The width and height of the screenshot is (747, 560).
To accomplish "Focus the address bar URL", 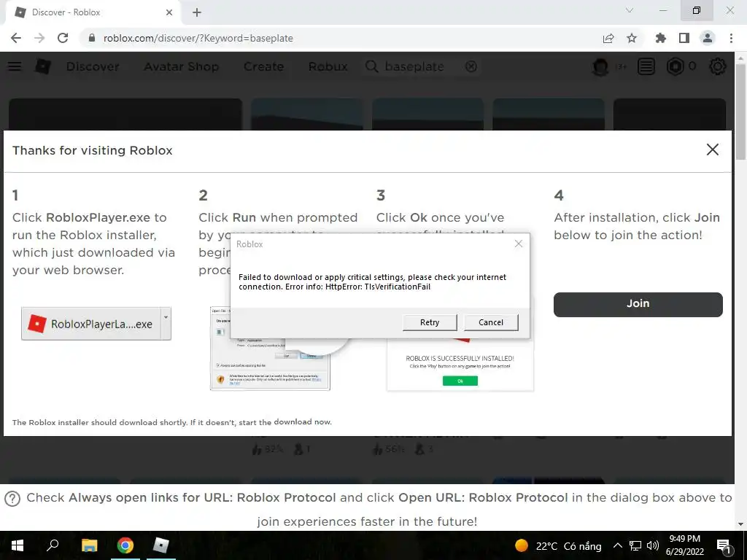I will pos(198,38).
